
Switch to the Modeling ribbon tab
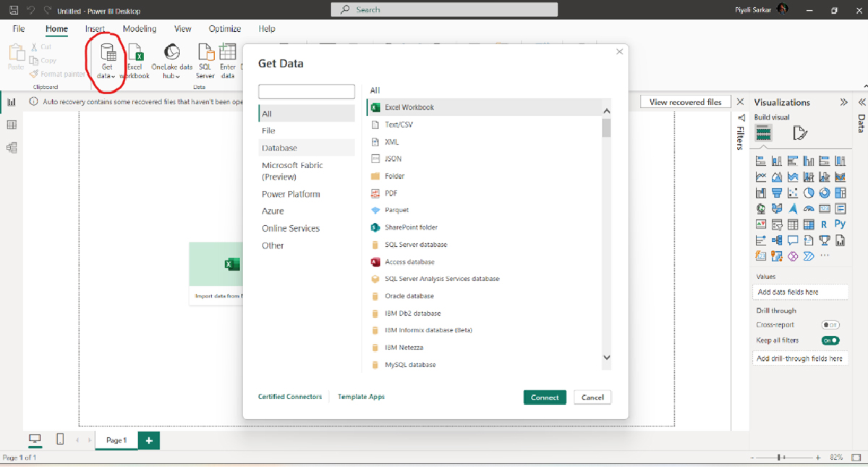pyautogui.click(x=140, y=29)
